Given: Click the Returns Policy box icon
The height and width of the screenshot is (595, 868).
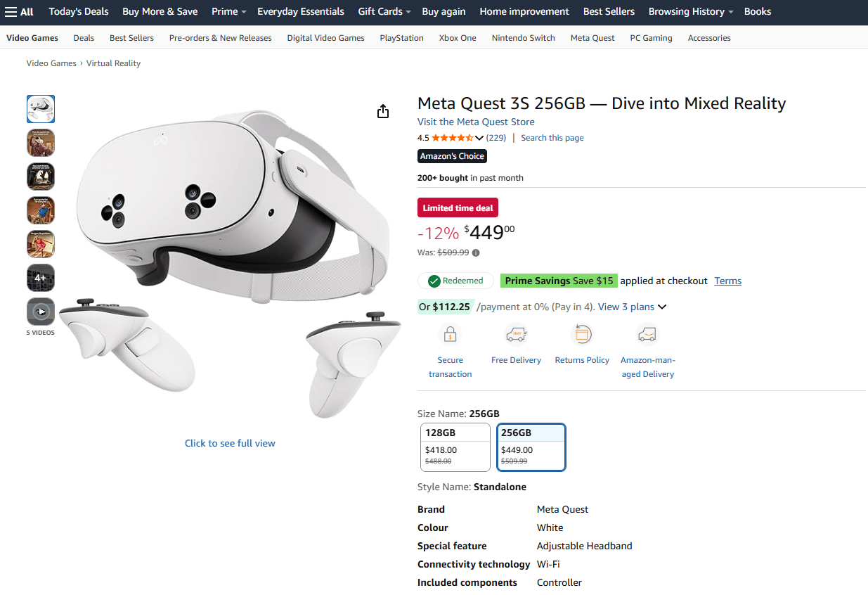Looking at the screenshot, I should pos(582,334).
